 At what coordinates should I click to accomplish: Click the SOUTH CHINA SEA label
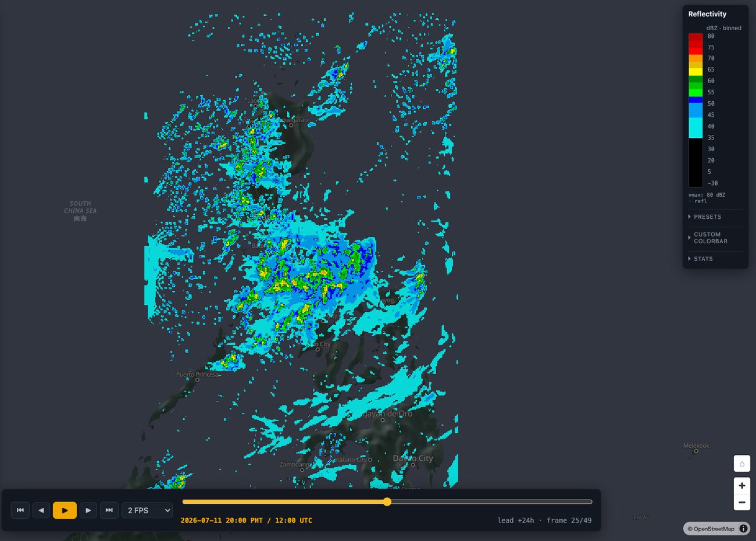(80, 207)
